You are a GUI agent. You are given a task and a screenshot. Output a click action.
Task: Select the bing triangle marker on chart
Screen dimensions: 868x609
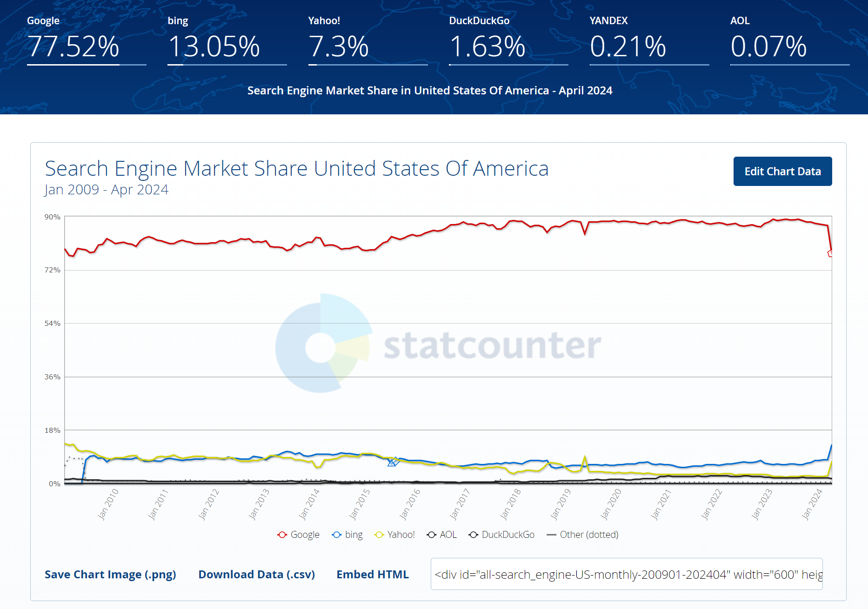tap(392, 463)
